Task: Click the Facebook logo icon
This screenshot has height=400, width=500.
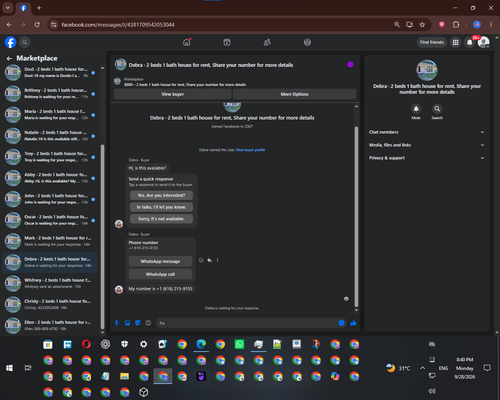Action: pyautogui.click(x=10, y=42)
